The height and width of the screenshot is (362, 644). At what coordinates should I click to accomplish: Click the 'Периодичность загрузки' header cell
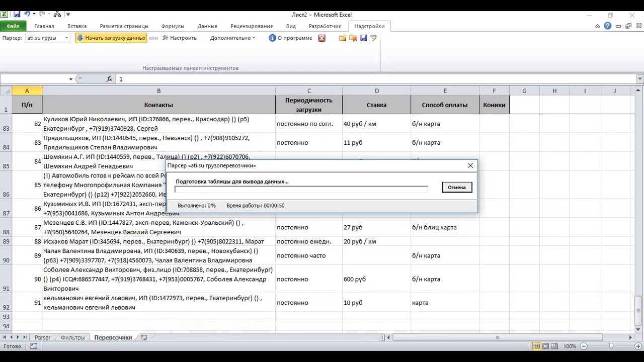(309, 105)
